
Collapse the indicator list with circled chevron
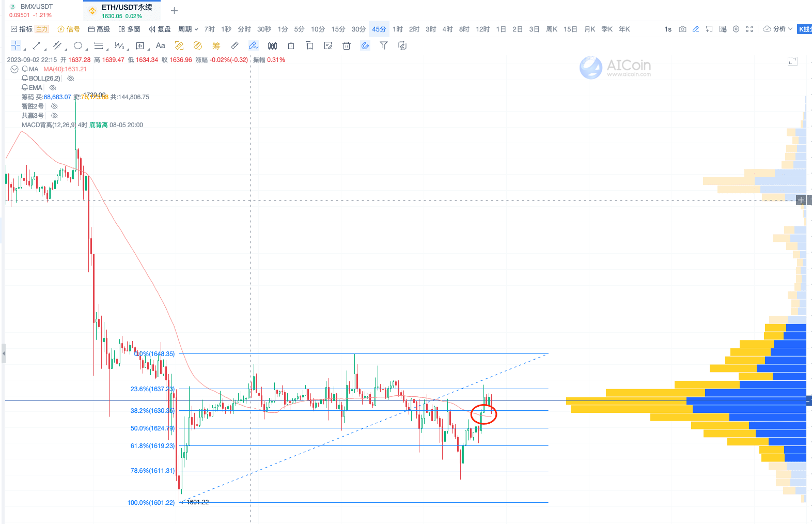14,69
